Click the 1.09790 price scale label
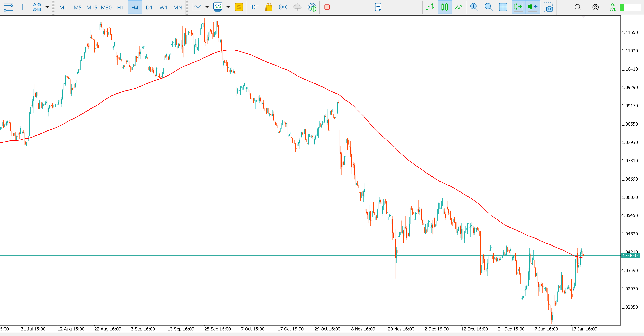644x336 pixels. 630,87
